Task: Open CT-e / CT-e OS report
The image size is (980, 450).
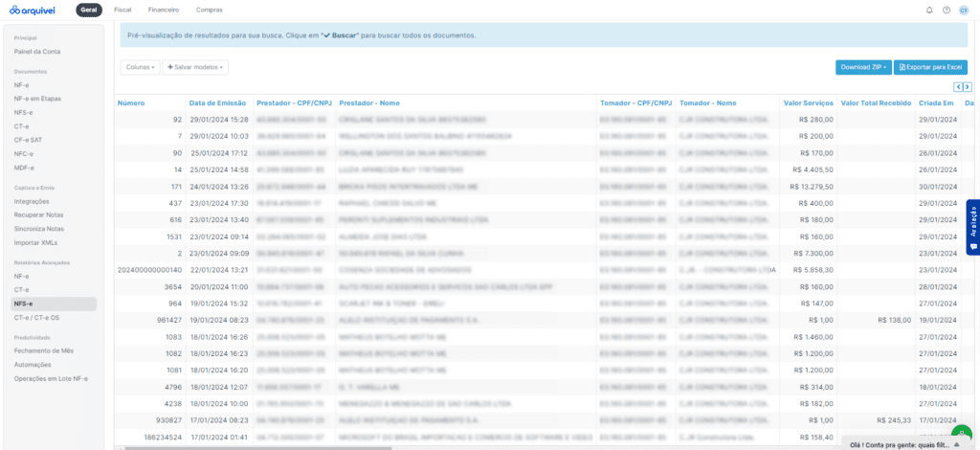Action: [x=35, y=318]
